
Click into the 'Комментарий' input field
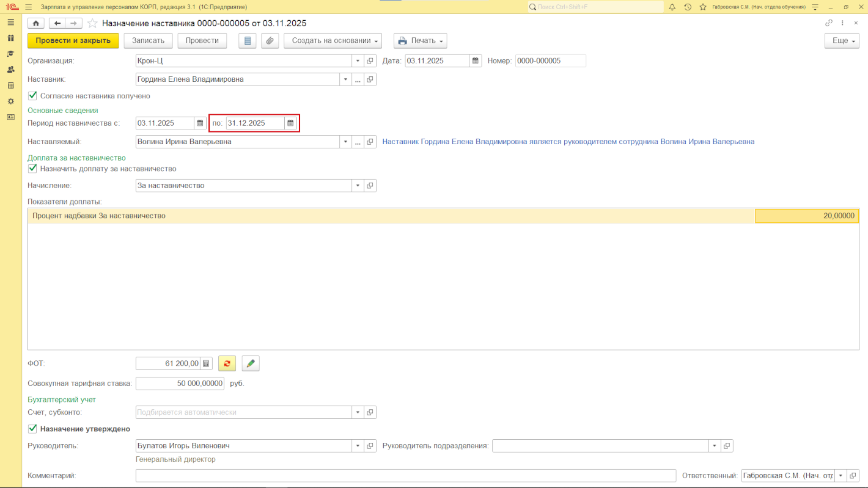click(x=406, y=476)
